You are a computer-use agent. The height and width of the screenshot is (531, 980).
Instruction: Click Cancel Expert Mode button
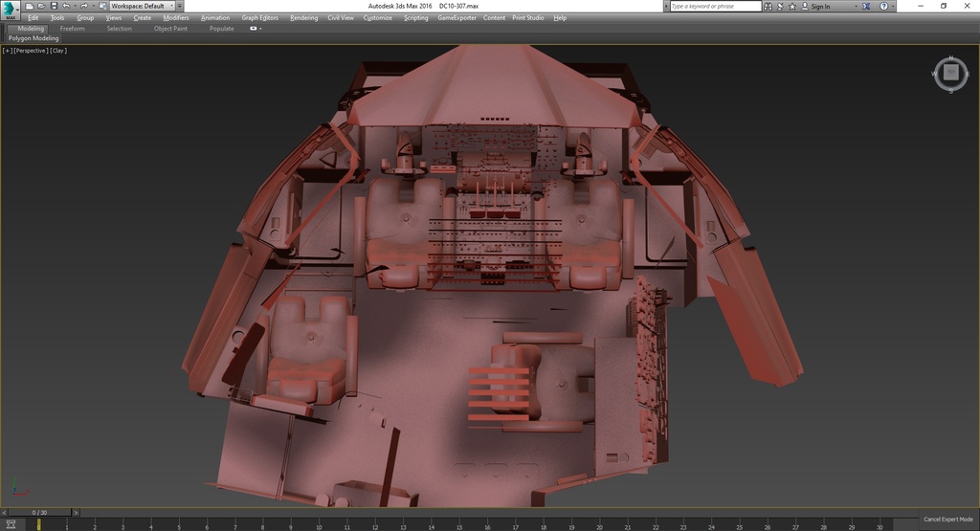click(947, 519)
